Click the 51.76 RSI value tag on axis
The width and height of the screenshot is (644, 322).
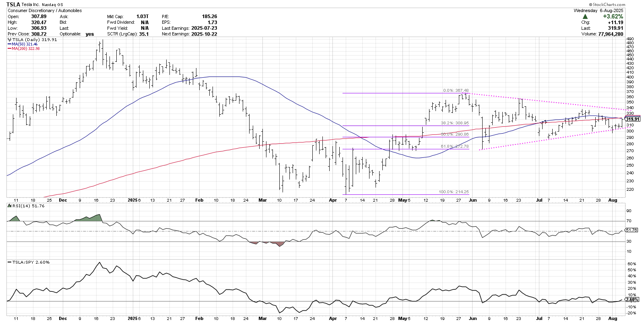[x=632, y=230]
